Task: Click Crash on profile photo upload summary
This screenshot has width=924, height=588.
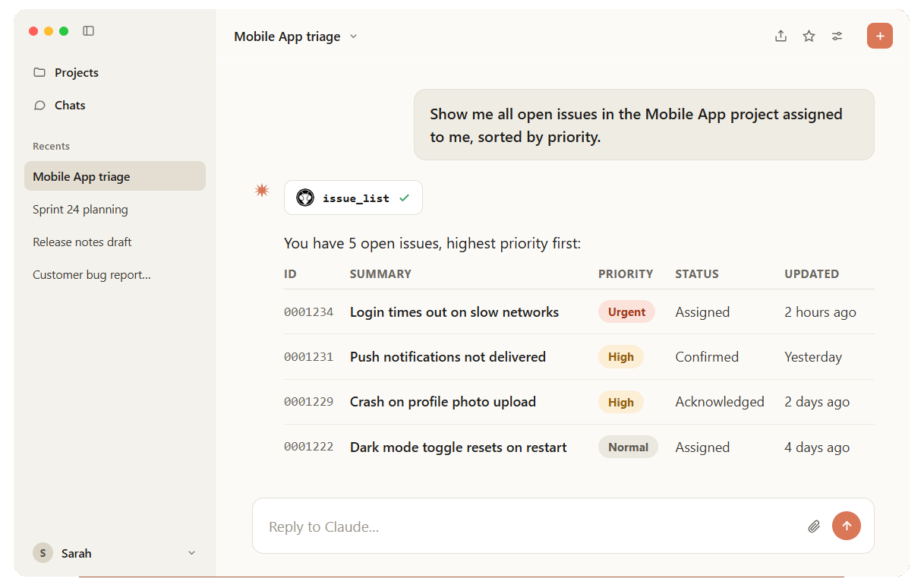Action: pos(443,401)
